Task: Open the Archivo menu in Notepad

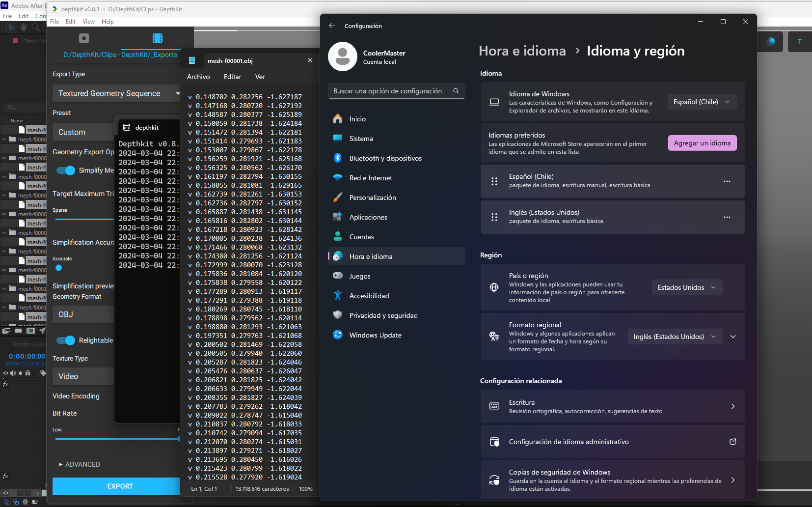Action: pos(198,77)
